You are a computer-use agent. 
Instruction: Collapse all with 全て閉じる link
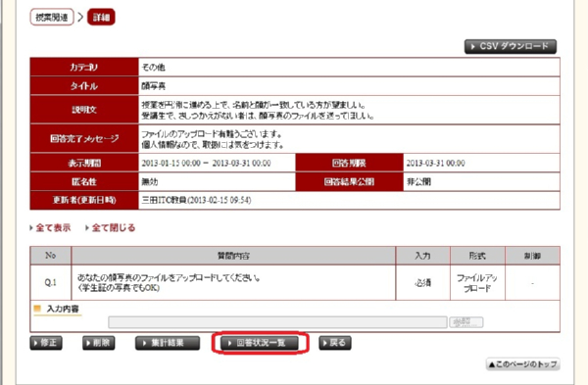point(110,227)
